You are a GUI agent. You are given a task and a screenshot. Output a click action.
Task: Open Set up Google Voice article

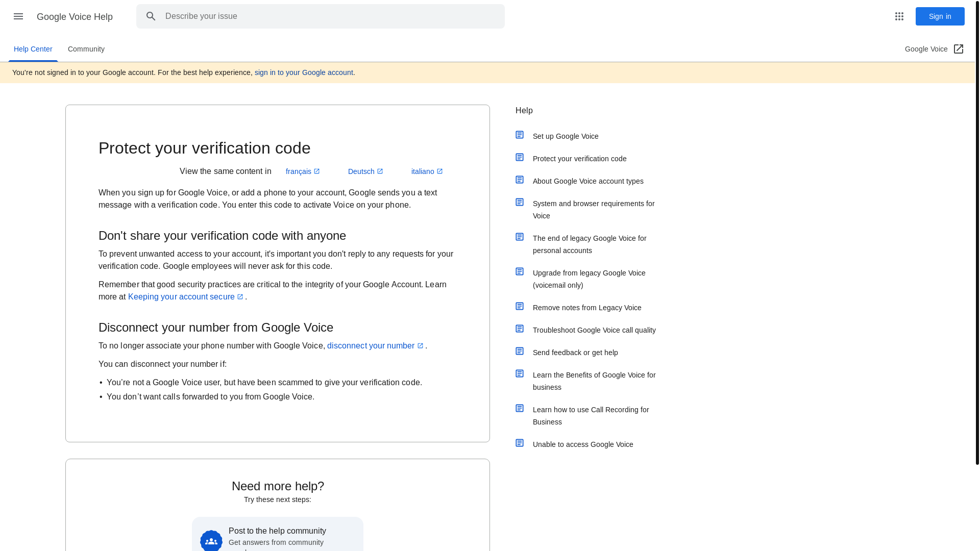point(566,136)
